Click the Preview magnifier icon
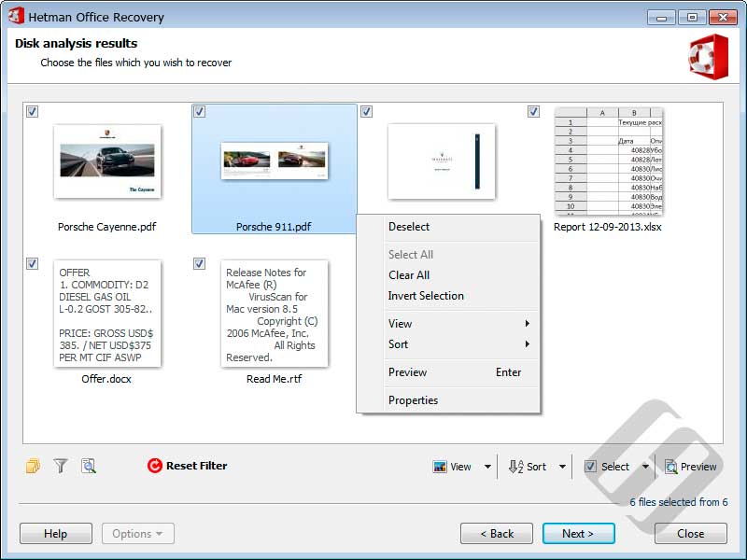747x560 pixels. click(671, 467)
